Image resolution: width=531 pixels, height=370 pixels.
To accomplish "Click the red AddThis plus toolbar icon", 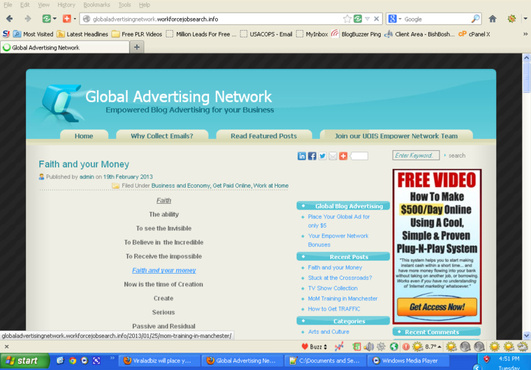I will [67, 19].
